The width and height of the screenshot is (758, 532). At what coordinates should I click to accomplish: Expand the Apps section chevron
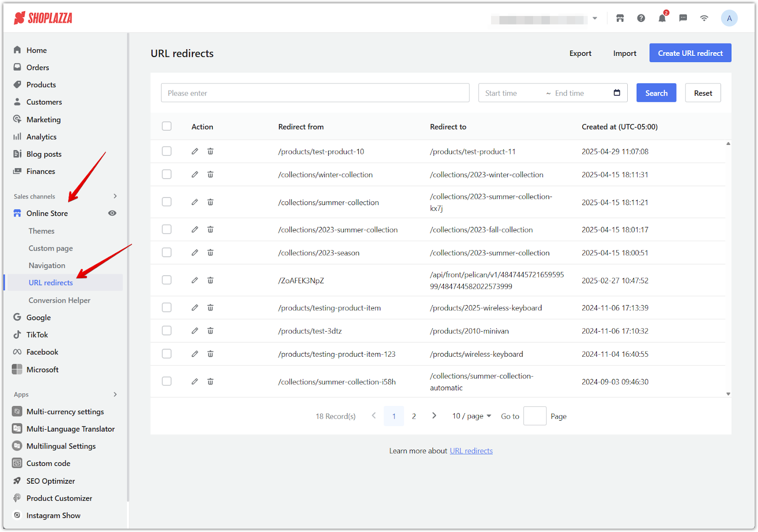pyautogui.click(x=115, y=395)
